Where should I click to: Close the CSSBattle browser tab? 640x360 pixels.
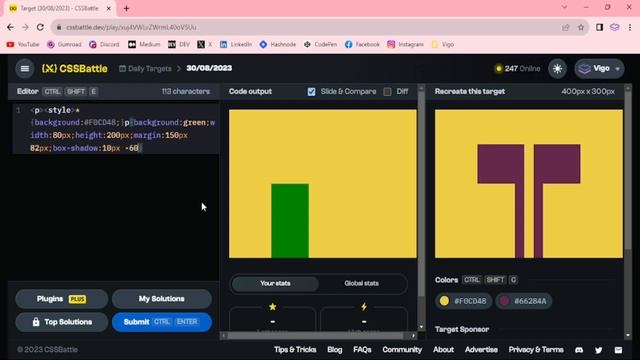109,8
